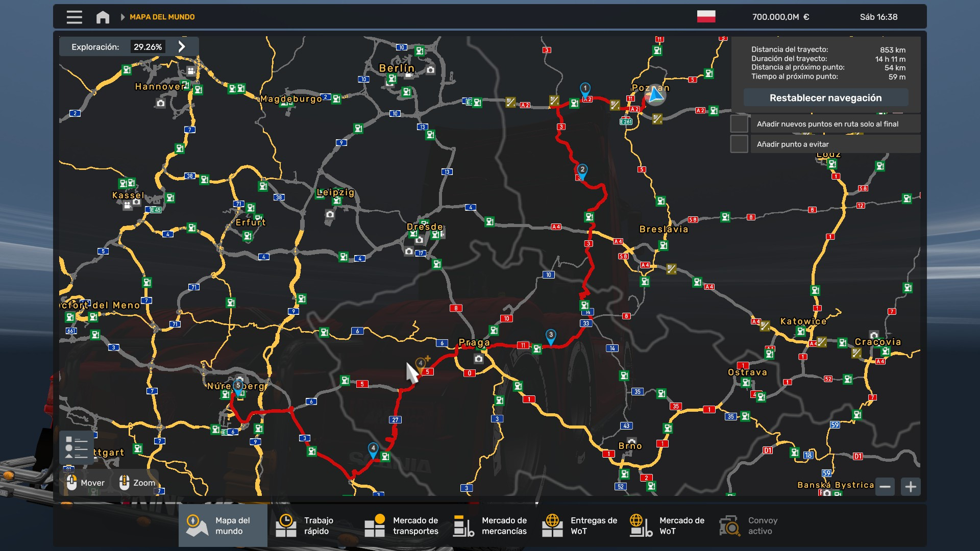Screen dimensions: 980x551
Task: Open the Trabajo rápido tab
Action: (311, 525)
